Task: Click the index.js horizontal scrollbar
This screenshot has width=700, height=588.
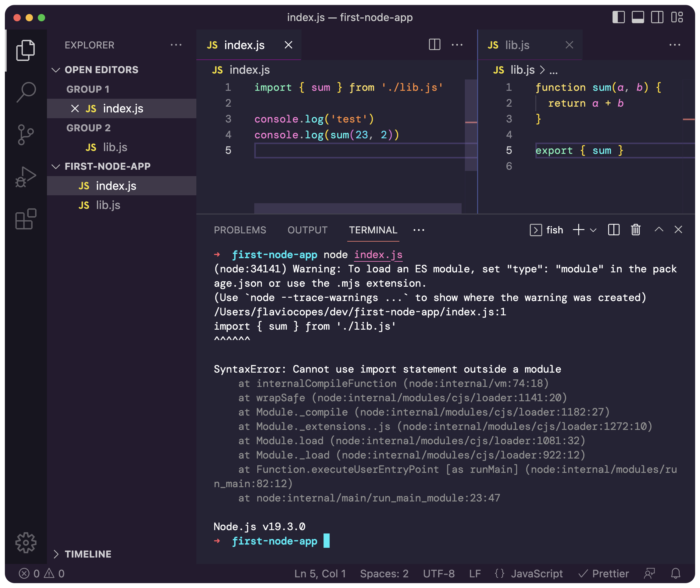Action: pos(358,208)
